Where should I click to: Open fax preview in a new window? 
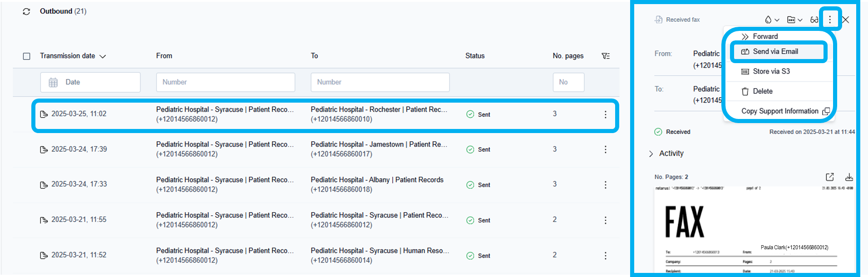pyautogui.click(x=830, y=177)
